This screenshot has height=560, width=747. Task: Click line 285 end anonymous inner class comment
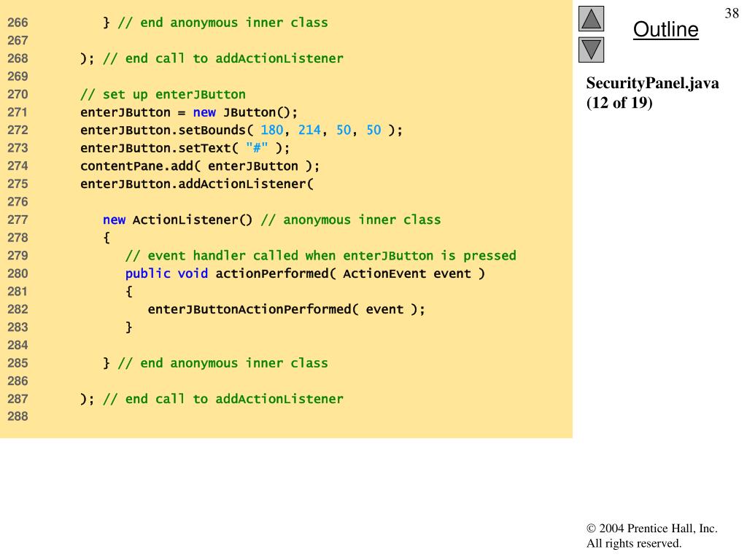(x=223, y=363)
